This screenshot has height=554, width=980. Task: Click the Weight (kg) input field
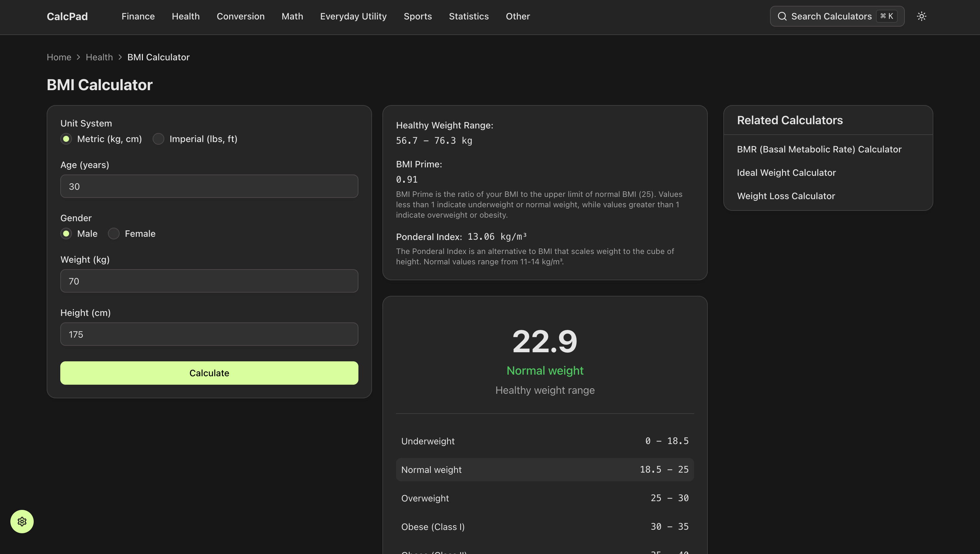click(x=209, y=281)
